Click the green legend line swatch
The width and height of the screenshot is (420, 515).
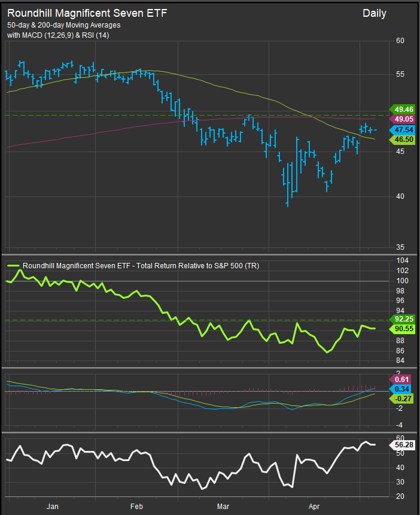tap(13, 266)
